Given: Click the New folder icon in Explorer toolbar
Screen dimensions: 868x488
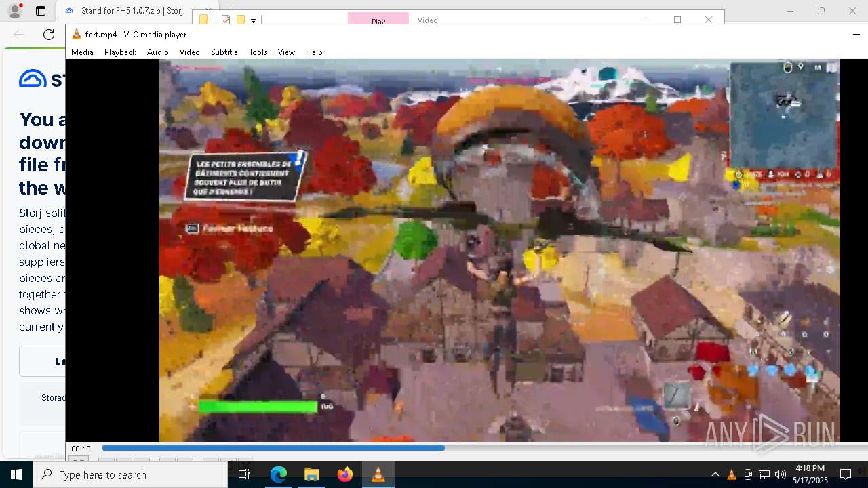Looking at the screenshot, I should pos(240,20).
